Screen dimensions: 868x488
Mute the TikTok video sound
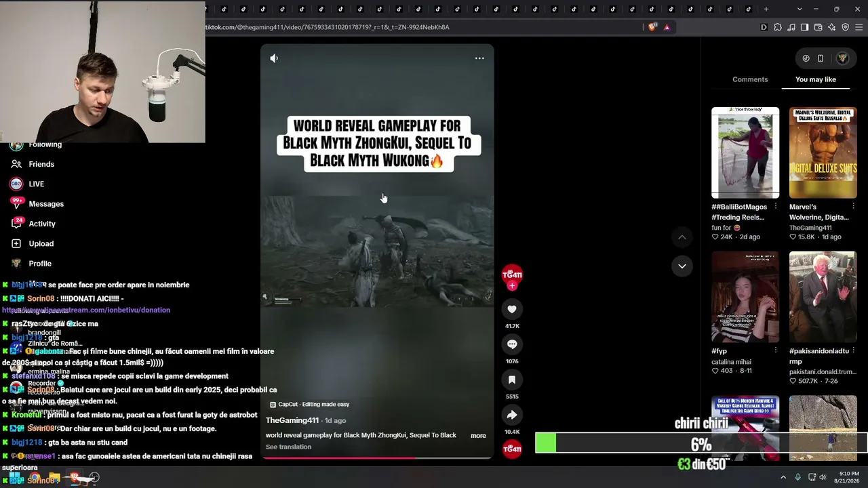click(274, 58)
